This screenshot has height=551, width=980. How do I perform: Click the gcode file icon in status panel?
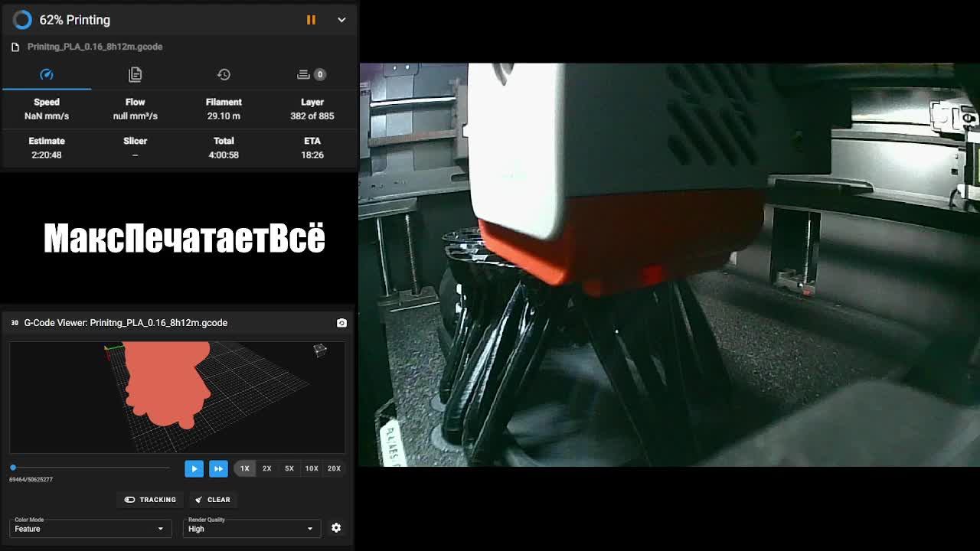[x=15, y=47]
